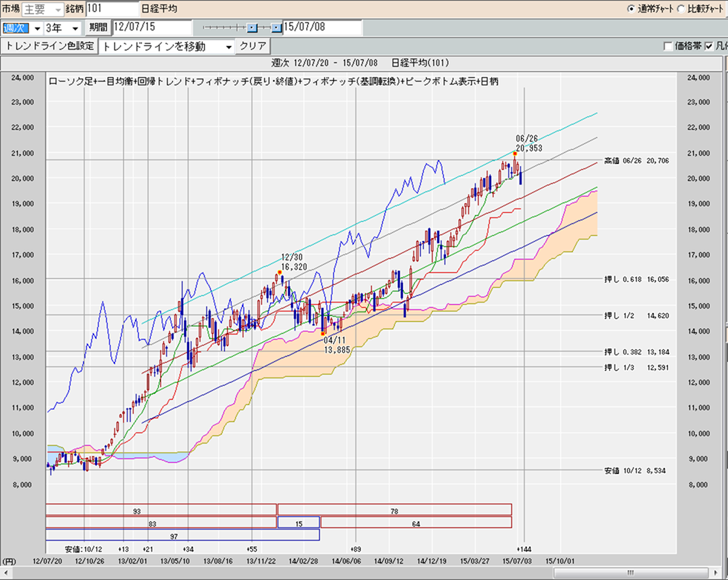Click the トレンドライン色設定 button
The width and height of the screenshot is (728, 580).
[x=50, y=47]
